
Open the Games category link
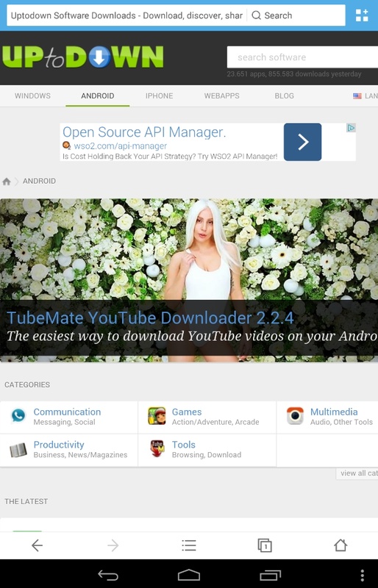click(x=187, y=412)
